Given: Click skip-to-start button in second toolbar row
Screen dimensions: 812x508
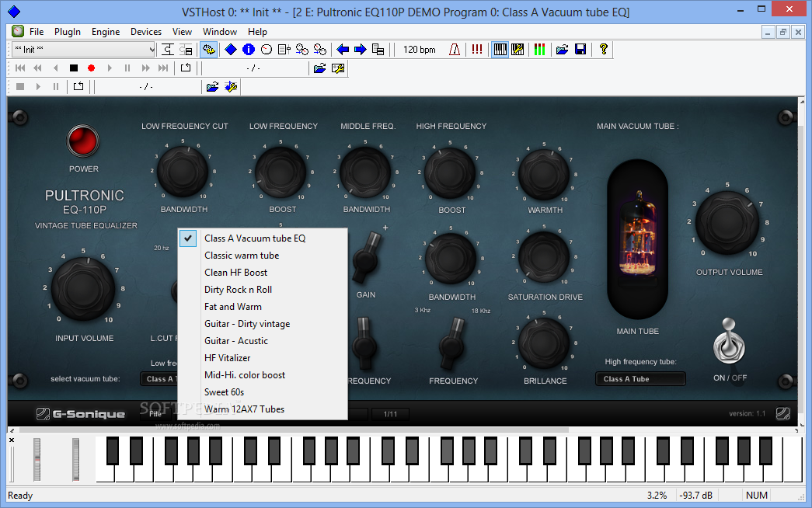Looking at the screenshot, I should coord(20,68).
